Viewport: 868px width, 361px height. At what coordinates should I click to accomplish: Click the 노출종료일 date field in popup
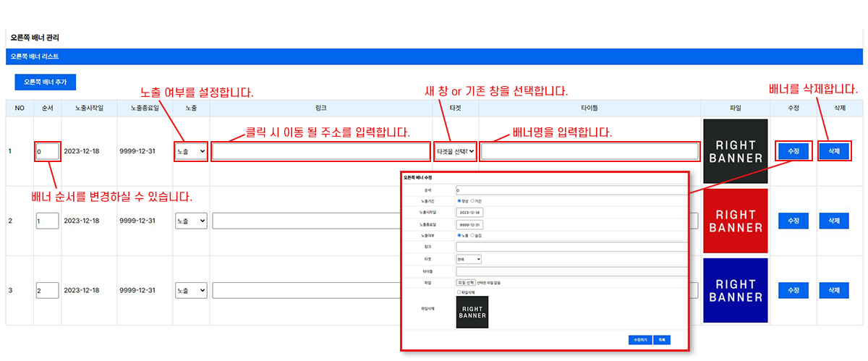(469, 224)
